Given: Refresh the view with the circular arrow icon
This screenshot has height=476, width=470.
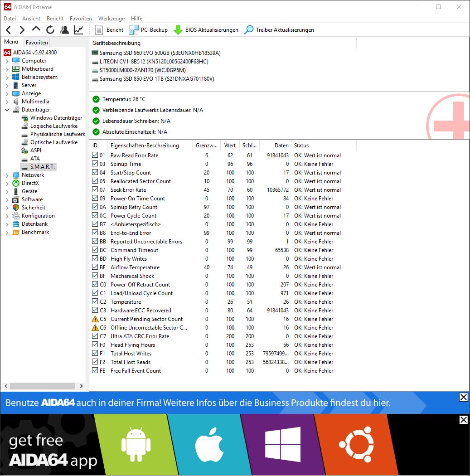Looking at the screenshot, I should click(50, 30).
